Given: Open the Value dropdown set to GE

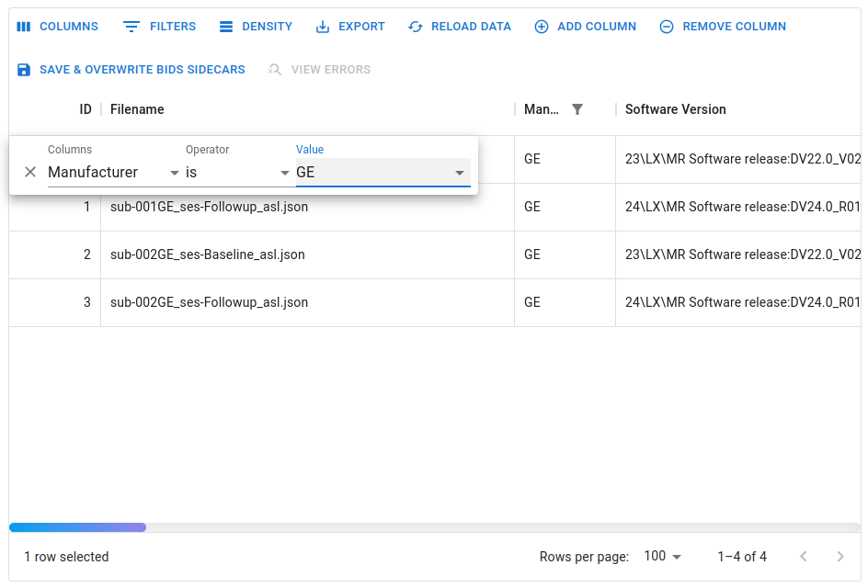Looking at the screenshot, I should click(383, 172).
